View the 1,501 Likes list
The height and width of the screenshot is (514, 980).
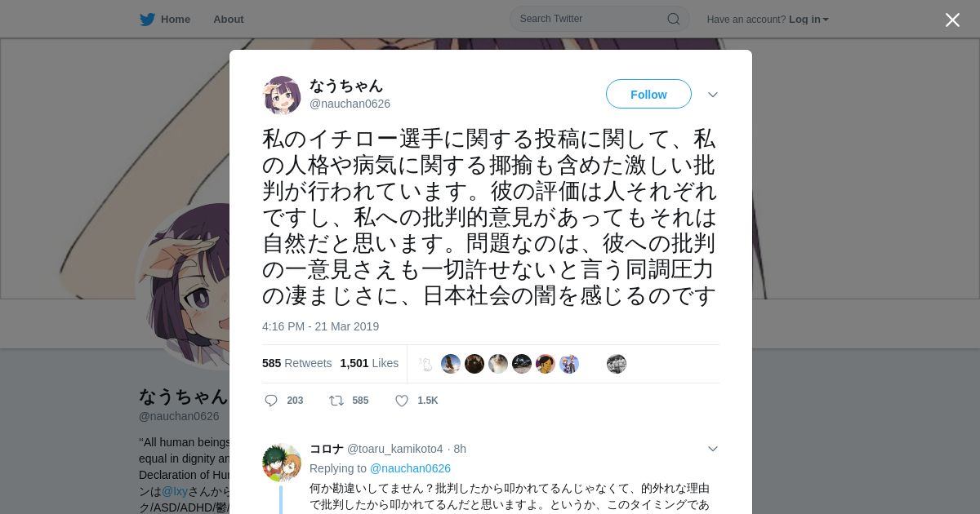pos(369,363)
